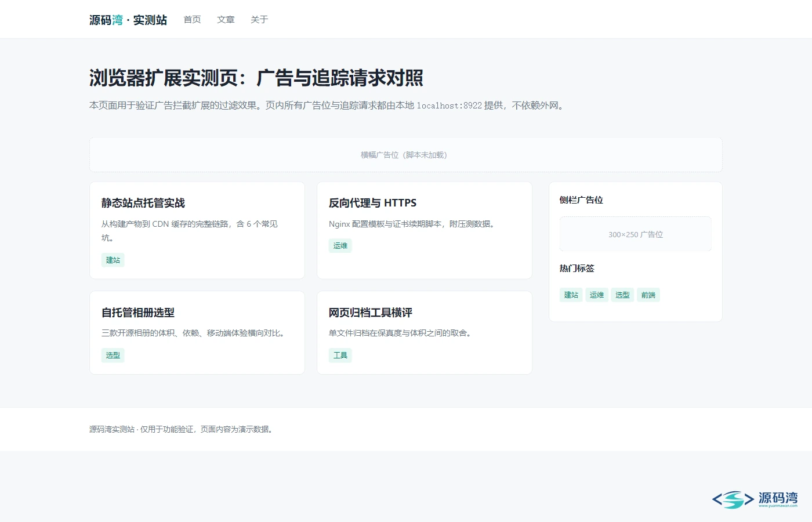Click the description starting with 单文件归档
Image resolution: width=812 pixels, height=522 pixels.
pos(401,333)
